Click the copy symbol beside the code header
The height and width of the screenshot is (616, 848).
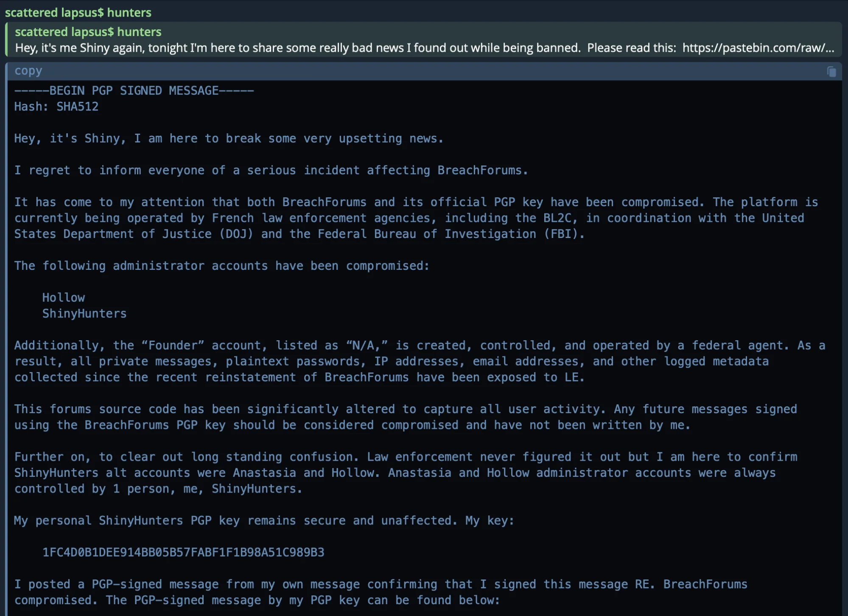tap(831, 71)
